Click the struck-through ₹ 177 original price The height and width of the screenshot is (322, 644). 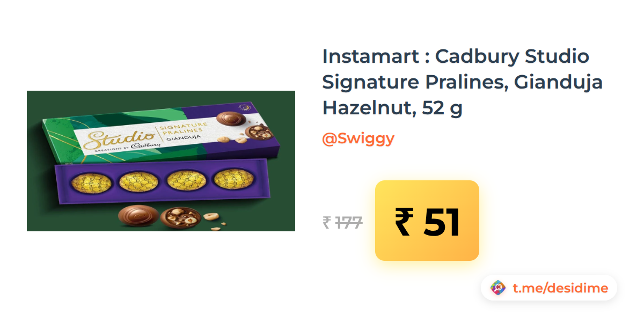click(x=342, y=222)
